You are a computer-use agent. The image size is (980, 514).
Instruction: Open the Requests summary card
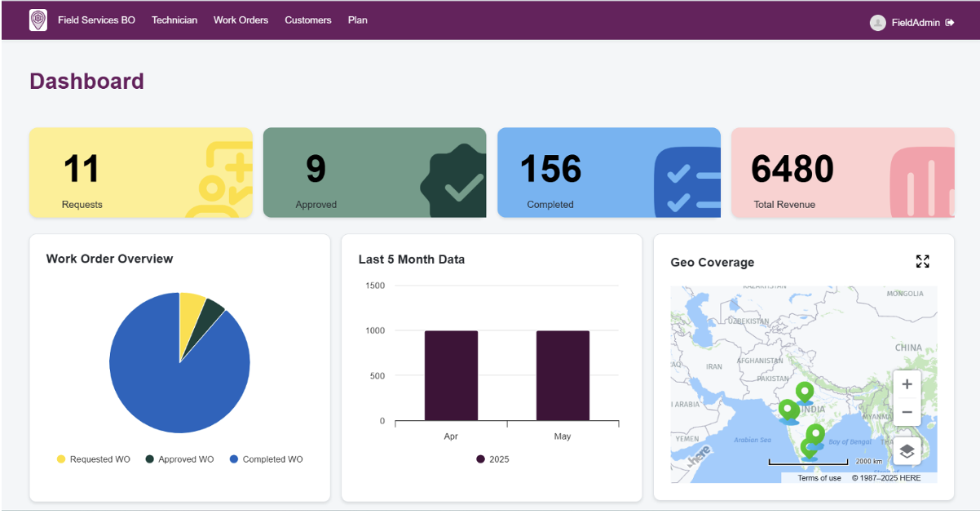pyautogui.click(x=140, y=173)
